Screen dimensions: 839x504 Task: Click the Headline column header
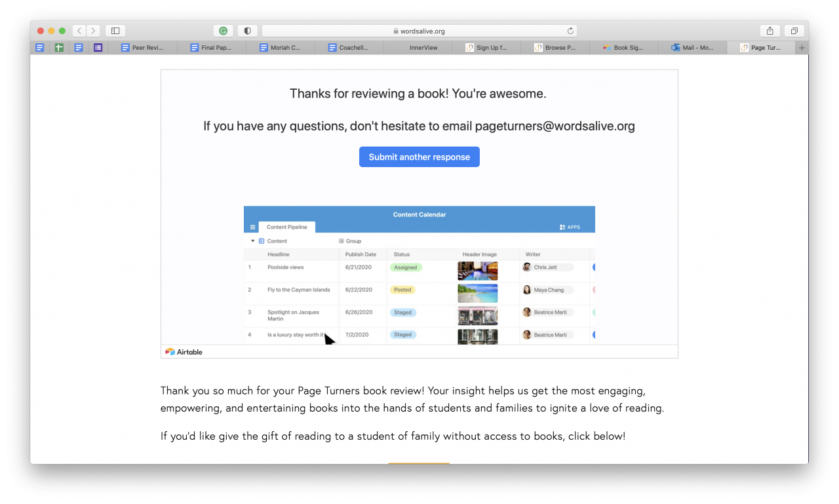point(279,254)
